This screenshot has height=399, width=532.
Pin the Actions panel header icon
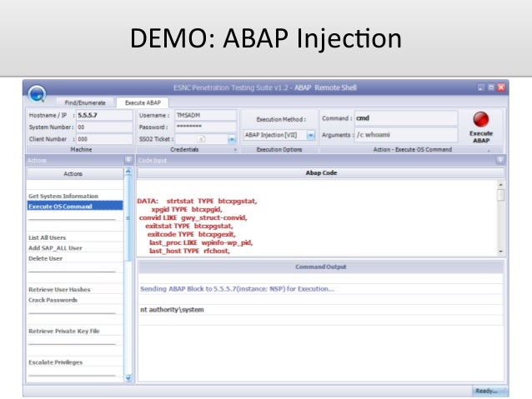click(x=128, y=160)
